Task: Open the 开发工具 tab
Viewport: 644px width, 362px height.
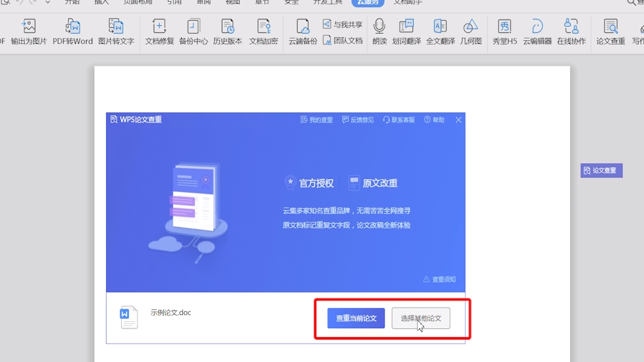Action: click(x=328, y=2)
